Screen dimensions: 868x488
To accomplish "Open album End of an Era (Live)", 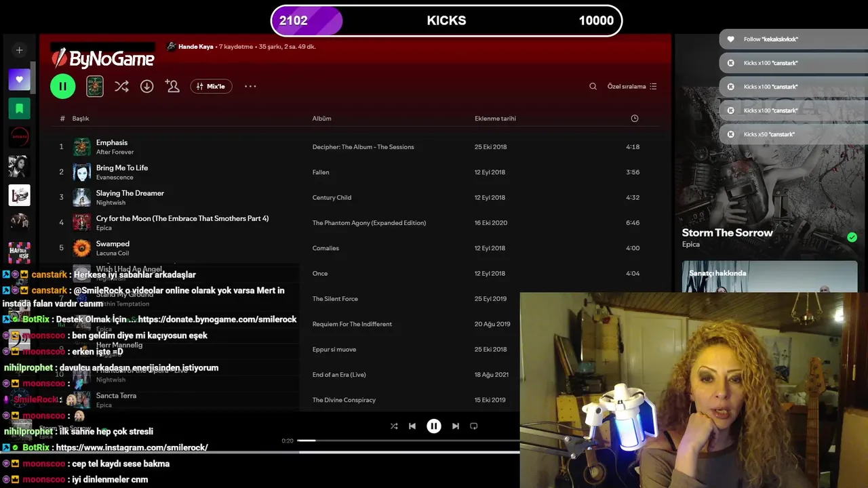I will [339, 375].
